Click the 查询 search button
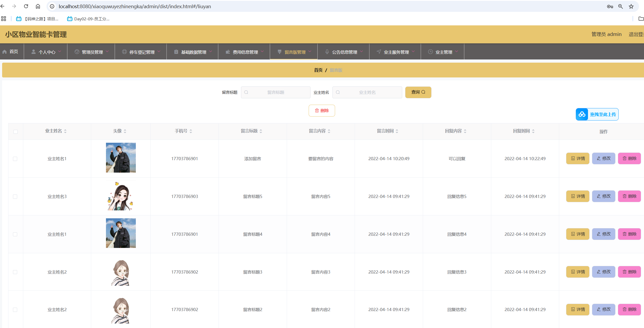This screenshot has height=328, width=644. 418,92
